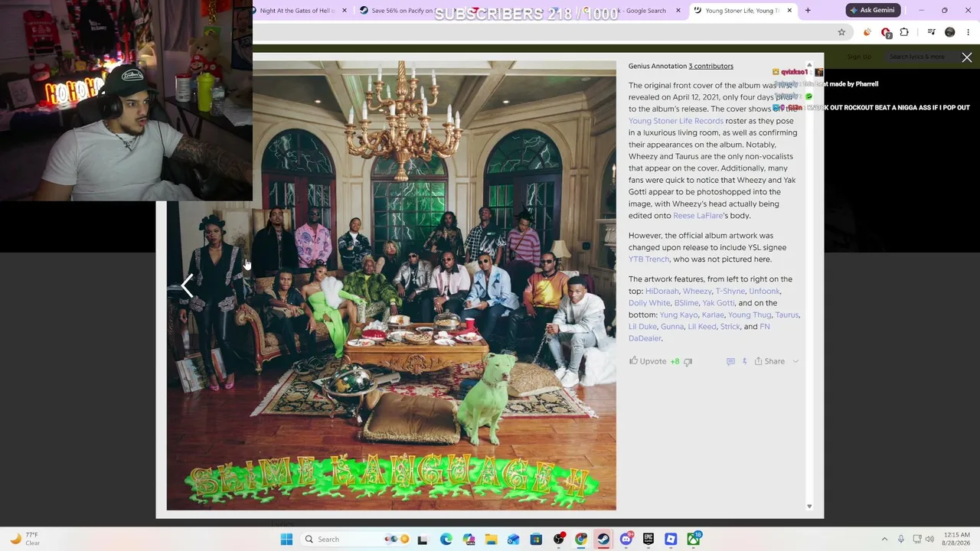Screen dimensions: 980x551
Task: Close the Genius image lightbox with X
Action: 967,57
